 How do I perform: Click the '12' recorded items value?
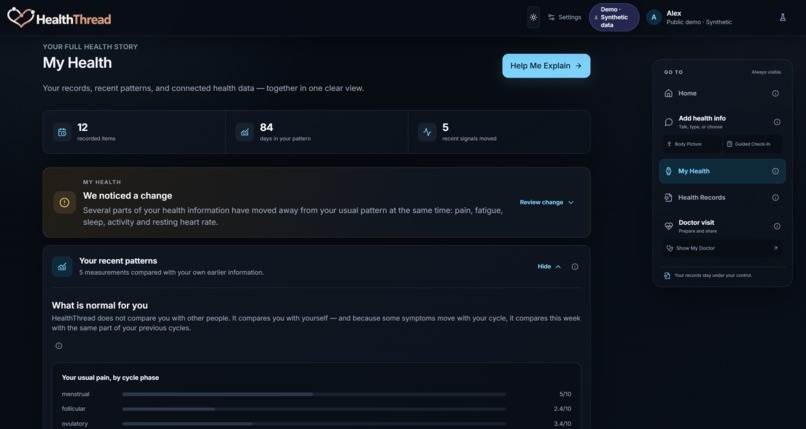click(82, 127)
